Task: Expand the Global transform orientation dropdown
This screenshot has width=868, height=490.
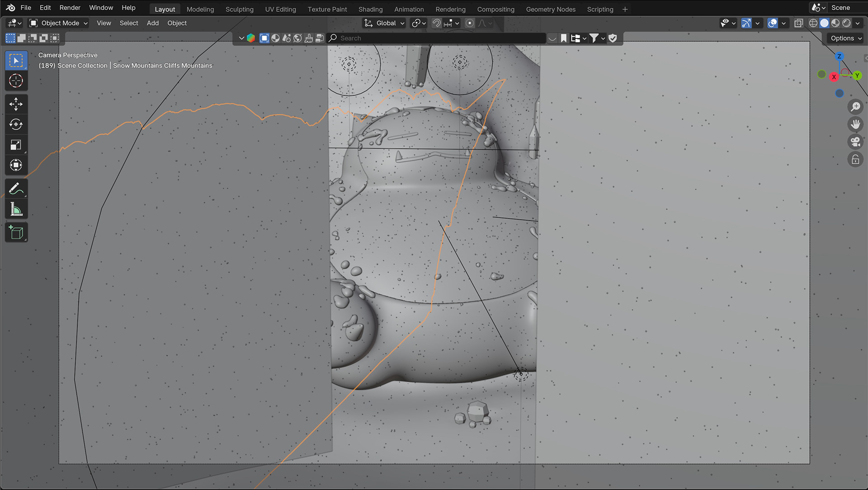Action: click(385, 23)
